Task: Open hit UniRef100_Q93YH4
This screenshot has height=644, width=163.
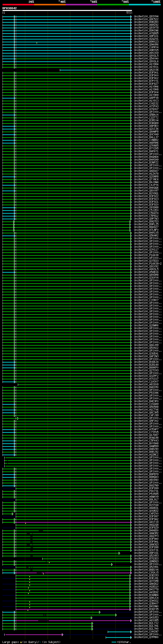Action: coord(146,17)
